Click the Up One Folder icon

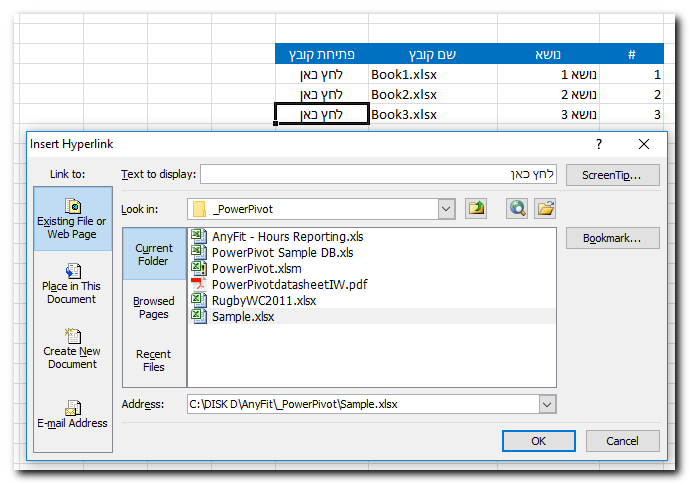pos(477,208)
